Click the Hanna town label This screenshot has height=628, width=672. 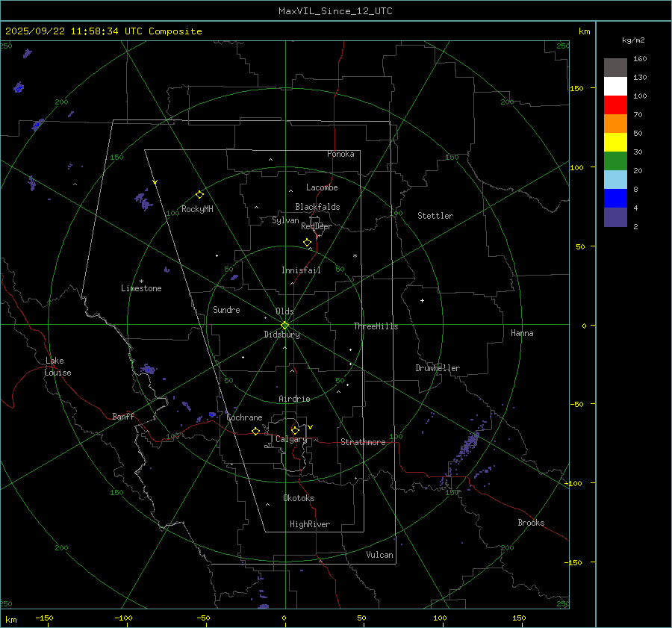522,333
